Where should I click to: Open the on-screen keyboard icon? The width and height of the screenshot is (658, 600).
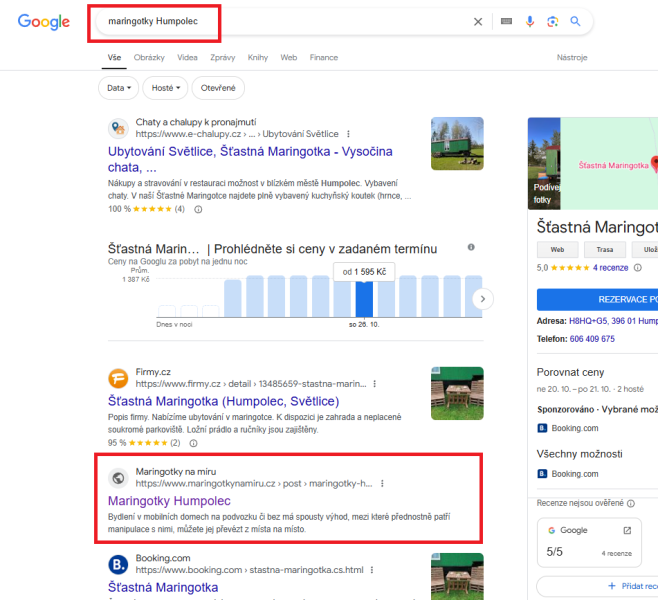point(507,21)
